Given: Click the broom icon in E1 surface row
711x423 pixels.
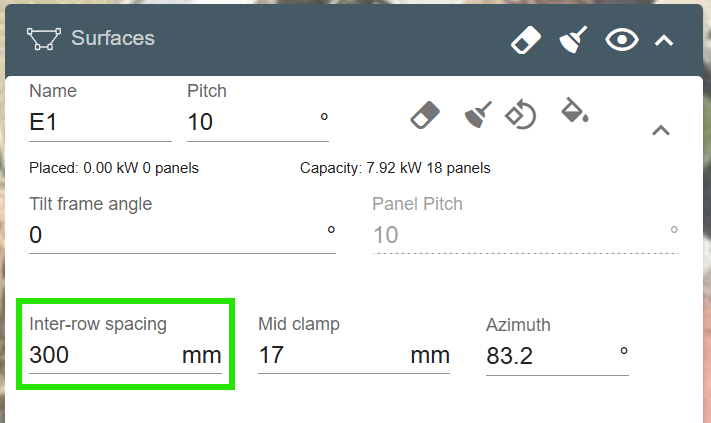Looking at the screenshot, I should coord(478,114).
